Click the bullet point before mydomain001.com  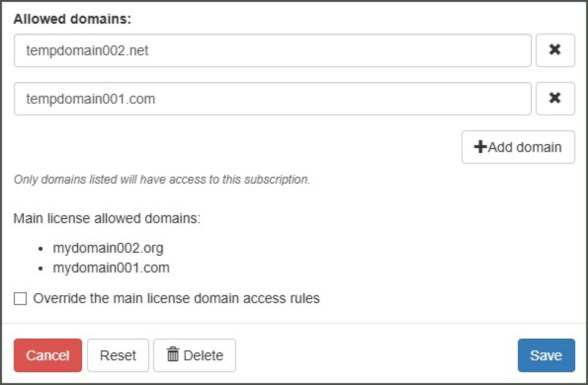coord(41,268)
